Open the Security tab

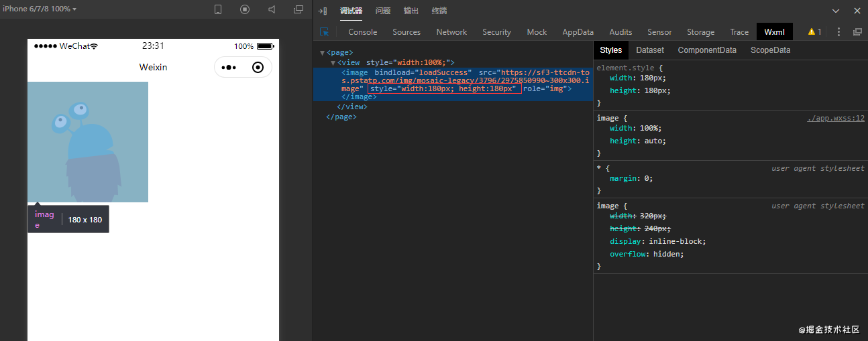click(x=496, y=31)
